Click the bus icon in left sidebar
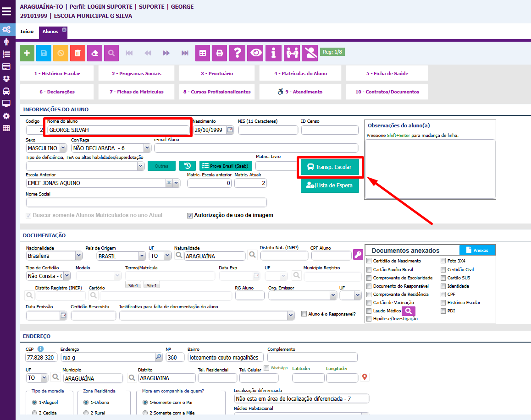This screenshot has width=531, height=420. [x=6, y=91]
